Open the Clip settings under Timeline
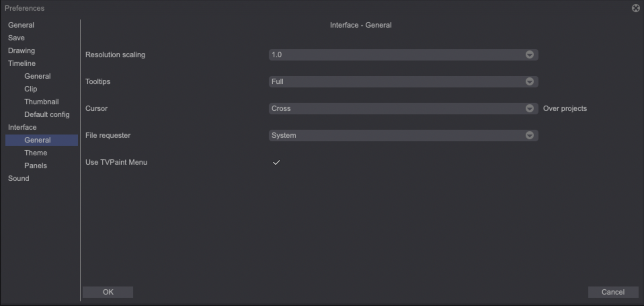 (30, 89)
